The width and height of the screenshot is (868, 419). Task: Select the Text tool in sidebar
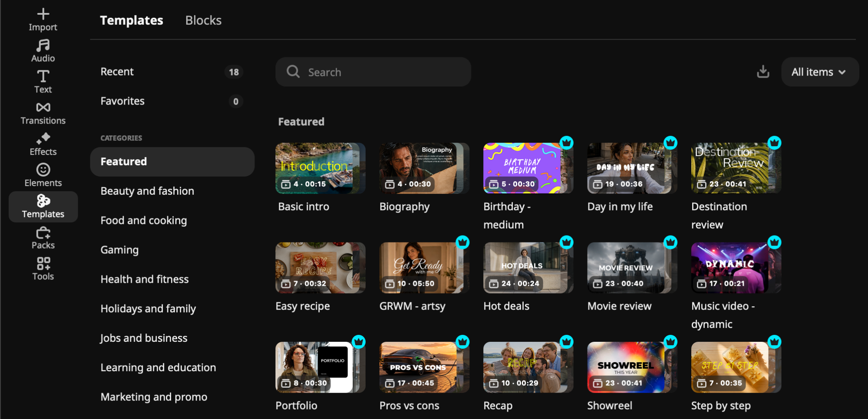[x=43, y=82]
